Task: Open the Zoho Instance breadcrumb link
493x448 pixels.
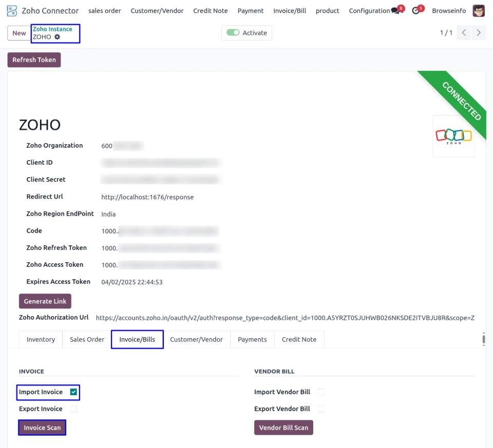Action: click(52, 29)
